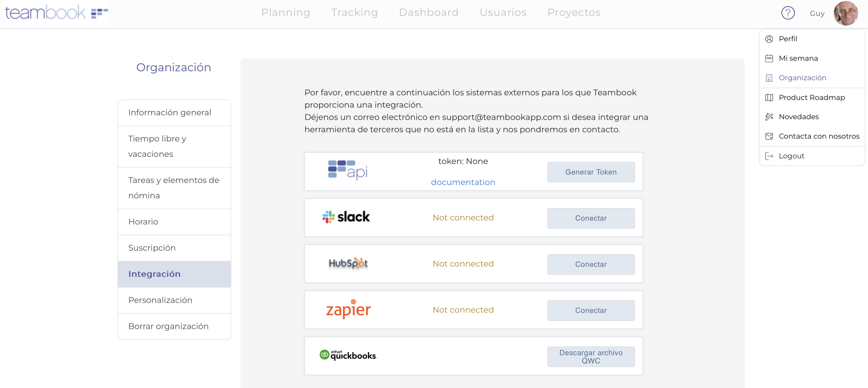Open the API documentation link

click(463, 182)
